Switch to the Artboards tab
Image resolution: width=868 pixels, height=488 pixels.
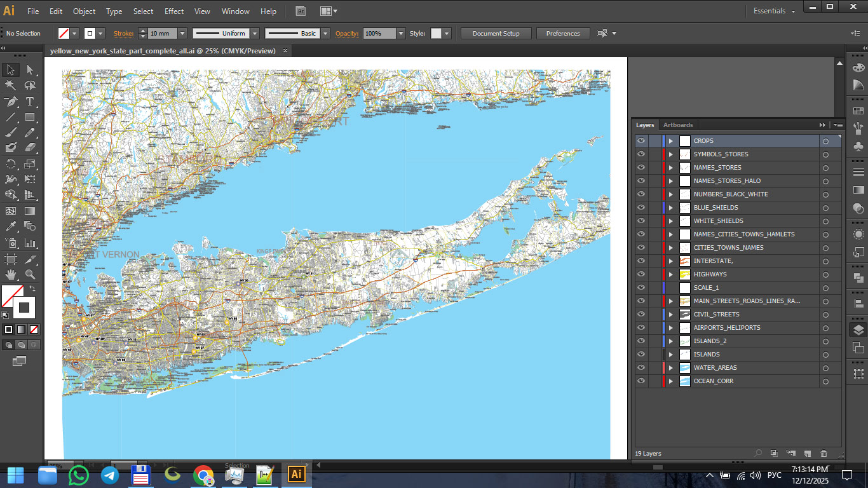click(x=678, y=125)
